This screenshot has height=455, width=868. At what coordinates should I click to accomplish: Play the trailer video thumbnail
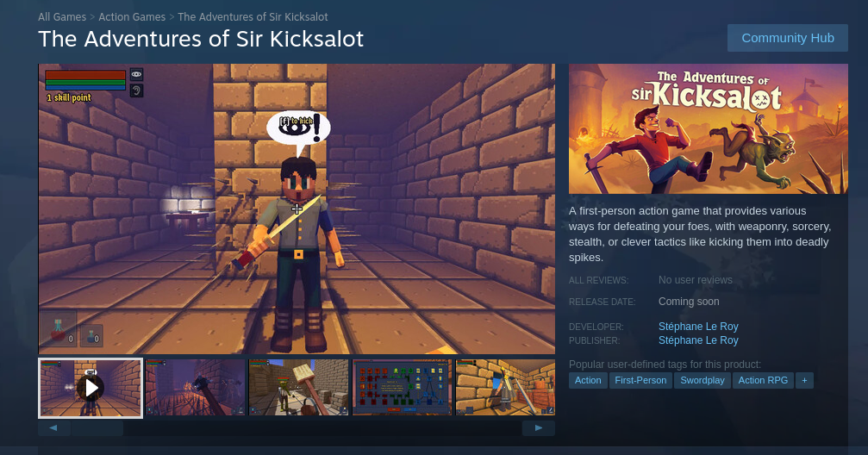[91, 388]
